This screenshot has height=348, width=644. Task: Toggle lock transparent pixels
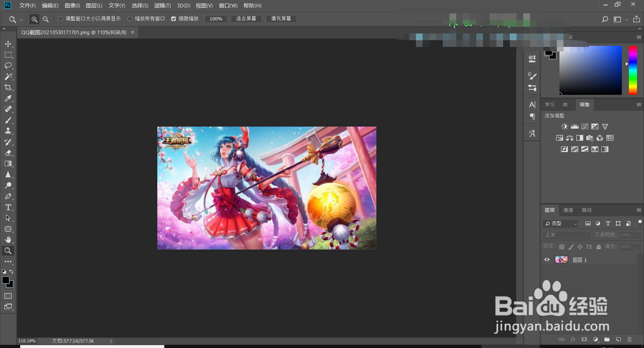[x=561, y=247]
